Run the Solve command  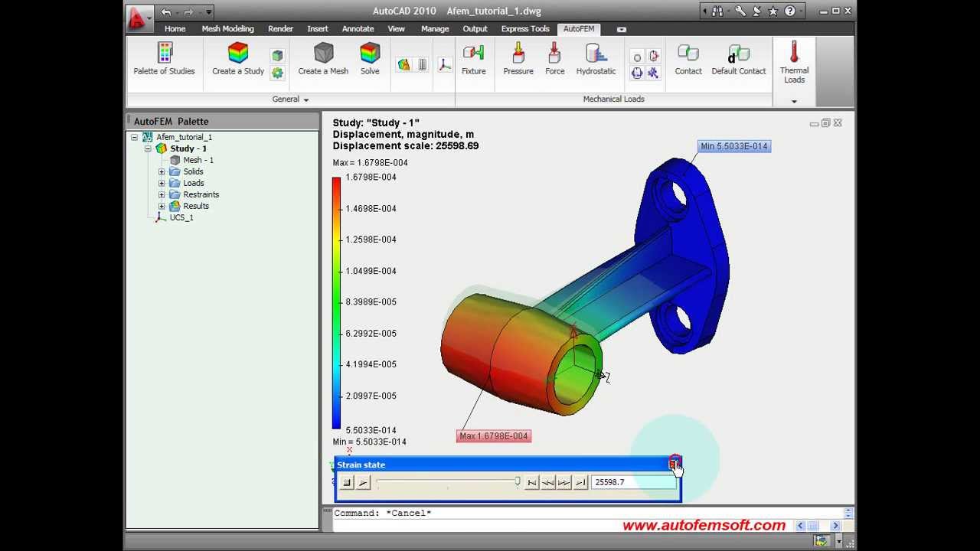click(370, 59)
